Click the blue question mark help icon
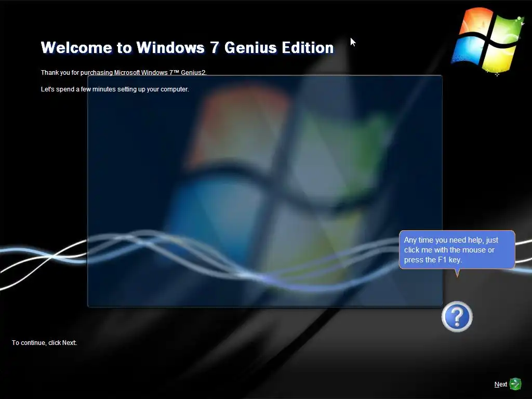This screenshot has width=532, height=399. tap(457, 316)
